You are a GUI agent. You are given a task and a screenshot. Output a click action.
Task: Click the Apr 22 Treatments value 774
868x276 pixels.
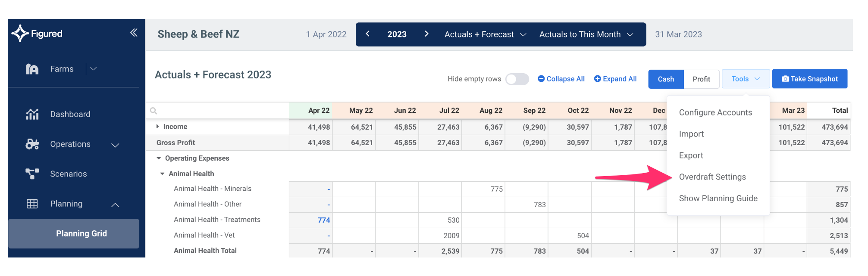(323, 220)
